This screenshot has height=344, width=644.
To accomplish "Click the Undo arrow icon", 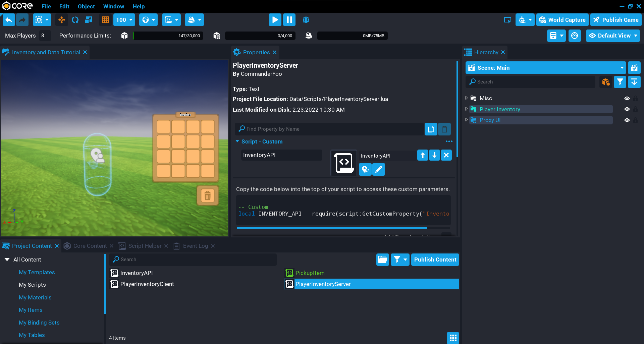I will point(9,20).
